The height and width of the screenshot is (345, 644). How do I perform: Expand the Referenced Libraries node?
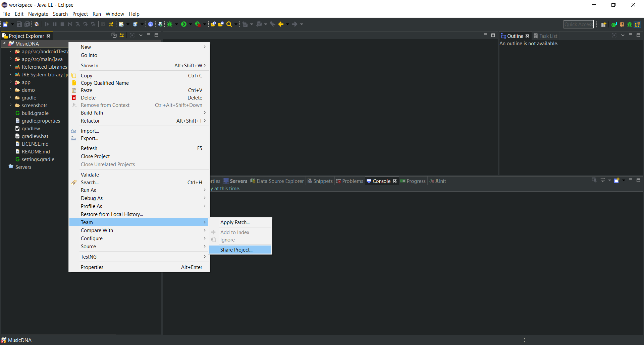(10, 67)
